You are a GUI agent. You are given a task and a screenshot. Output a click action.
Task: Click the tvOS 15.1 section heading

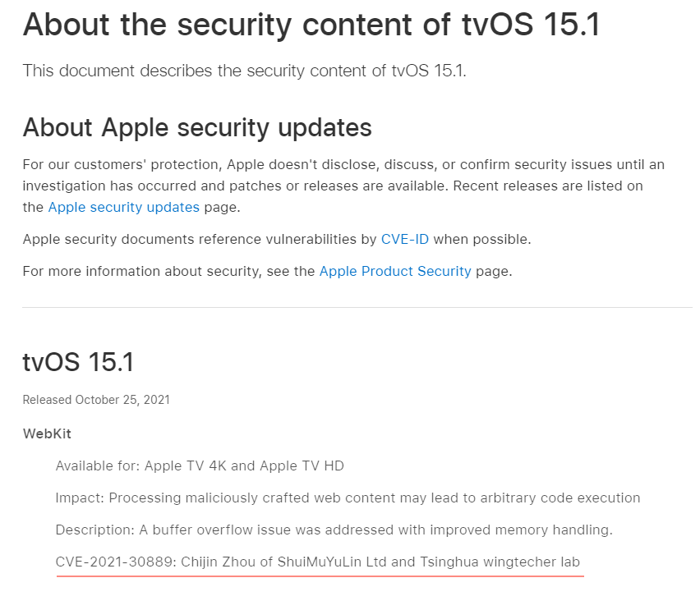[78, 361]
